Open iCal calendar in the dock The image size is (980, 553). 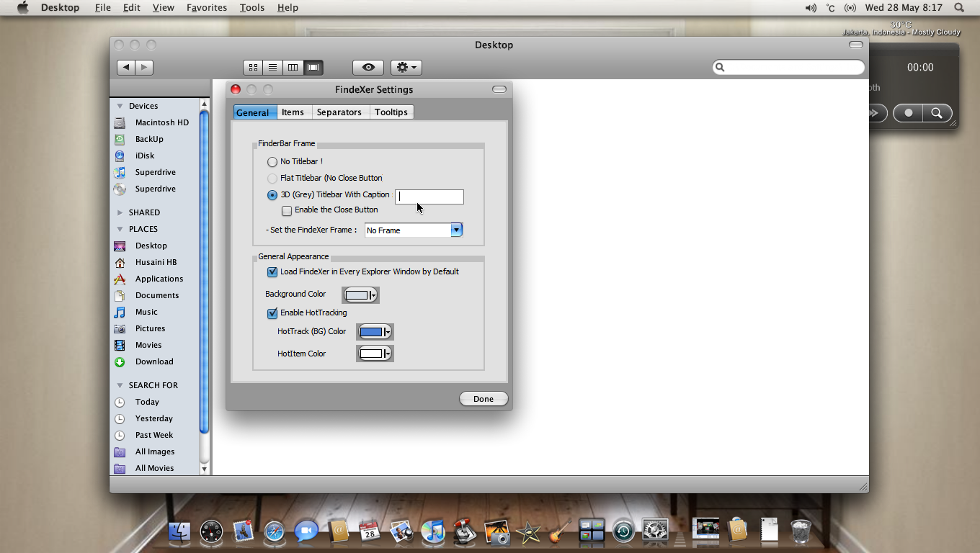tap(370, 532)
